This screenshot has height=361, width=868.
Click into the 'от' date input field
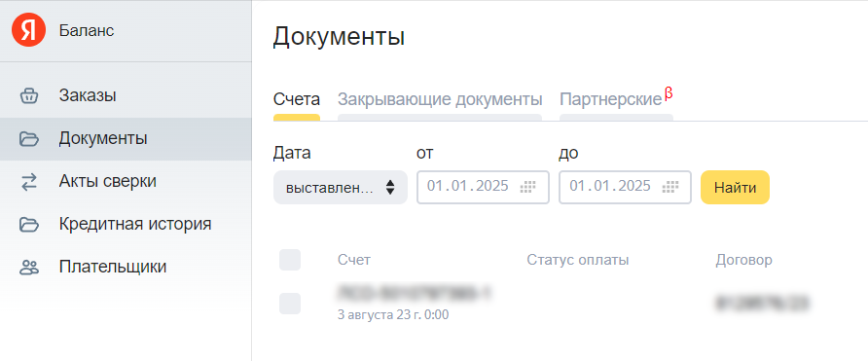pos(483,187)
